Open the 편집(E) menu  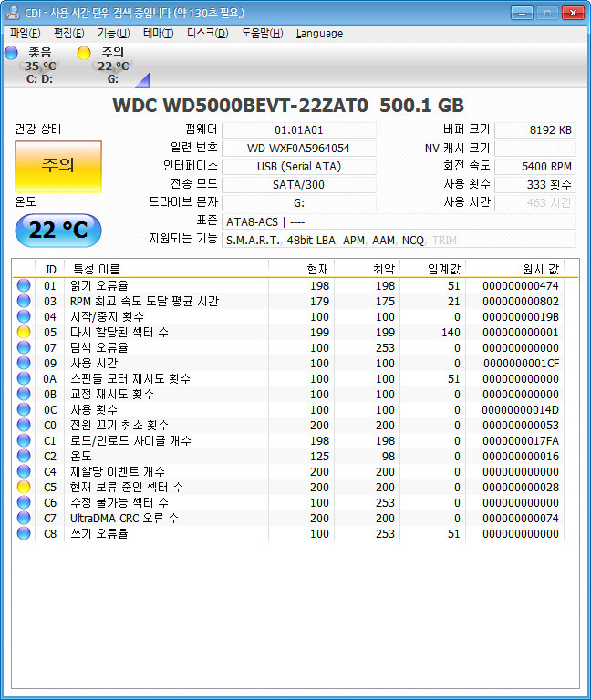[68, 34]
